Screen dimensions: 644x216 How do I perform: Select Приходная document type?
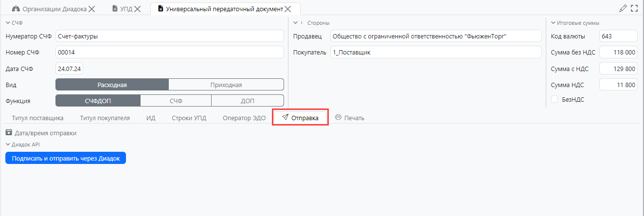[226, 85]
